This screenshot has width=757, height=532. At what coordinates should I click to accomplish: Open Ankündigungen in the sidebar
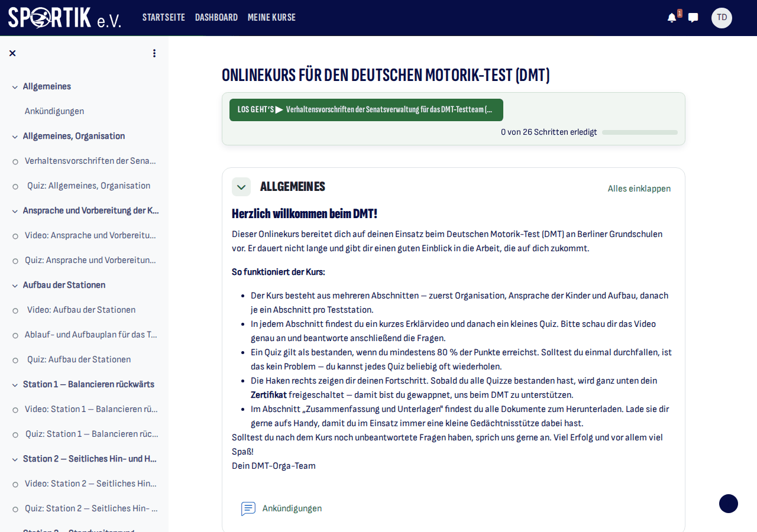point(54,111)
